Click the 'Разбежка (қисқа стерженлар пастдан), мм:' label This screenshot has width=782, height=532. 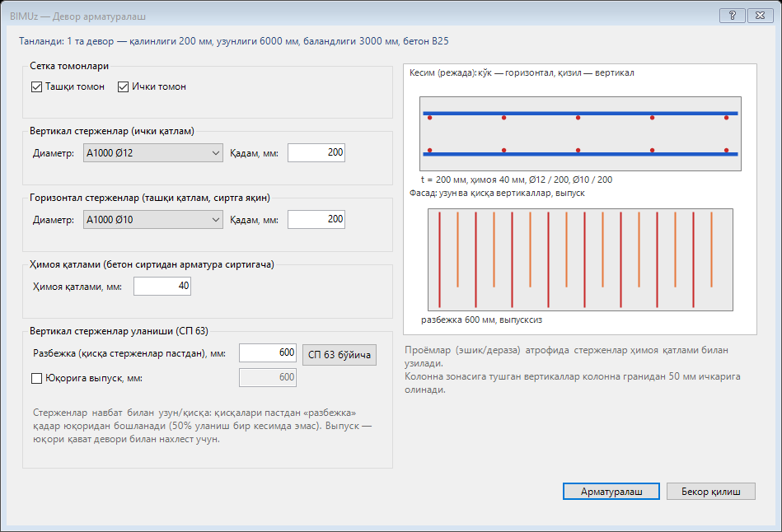point(129,353)
